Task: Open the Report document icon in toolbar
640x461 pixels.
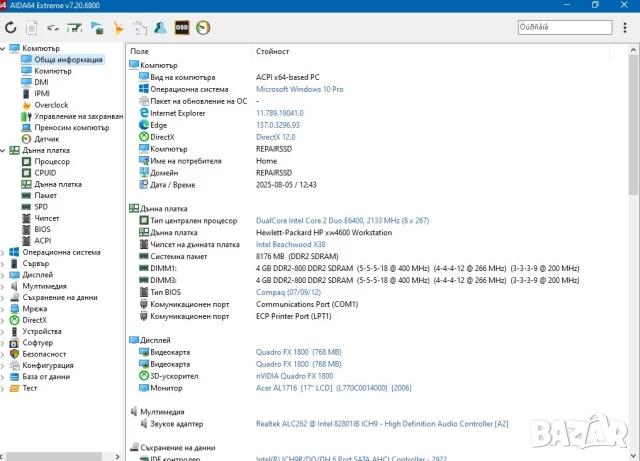Action: 31,28
